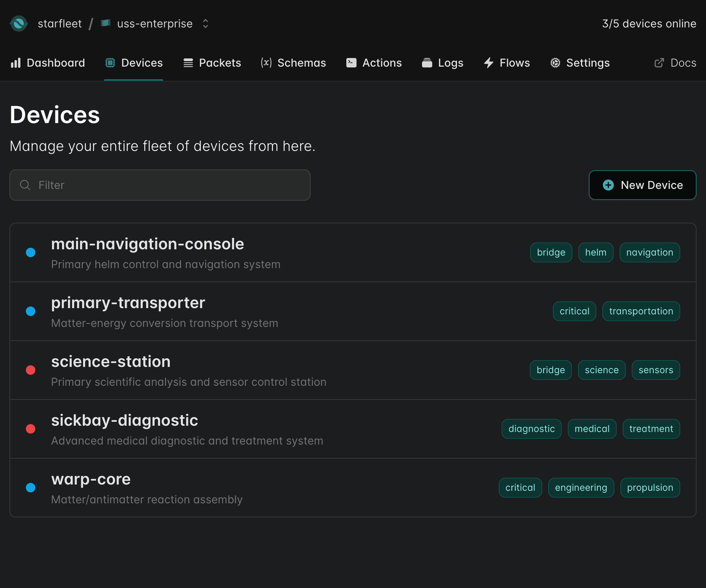Open Dashboard via the bar-chart icon
This screenshot has width=706, height=588.
[15, 63]
